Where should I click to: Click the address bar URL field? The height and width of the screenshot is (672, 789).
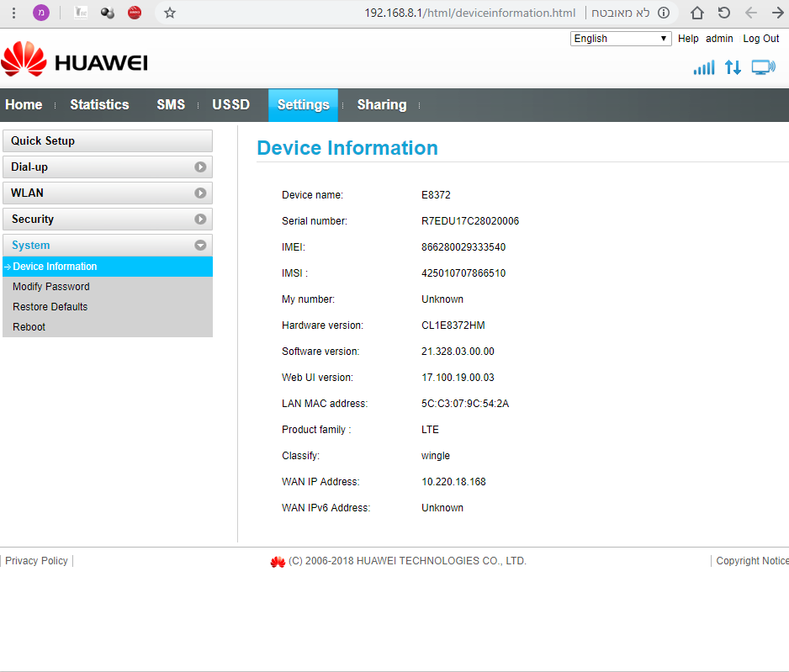click(x=470, y=13)
